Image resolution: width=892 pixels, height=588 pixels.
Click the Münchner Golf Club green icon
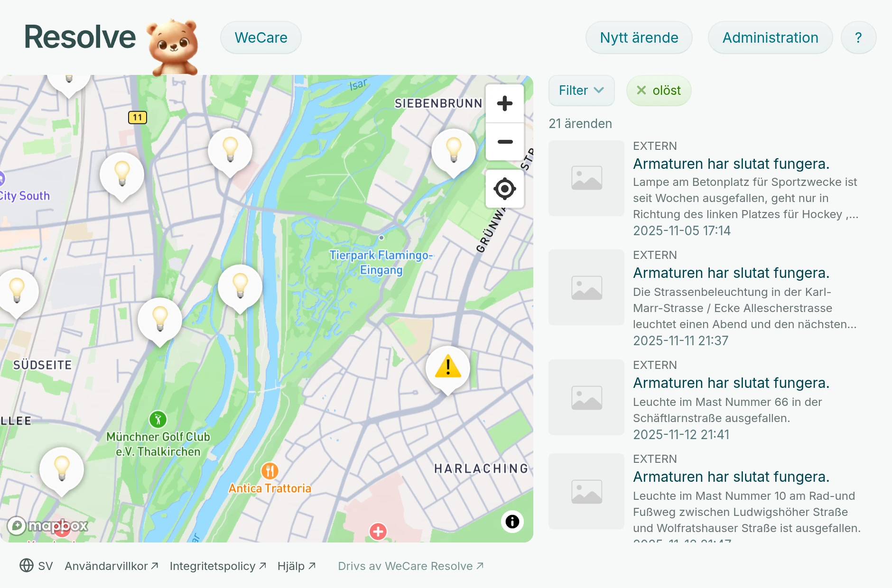tap(158, 419)
